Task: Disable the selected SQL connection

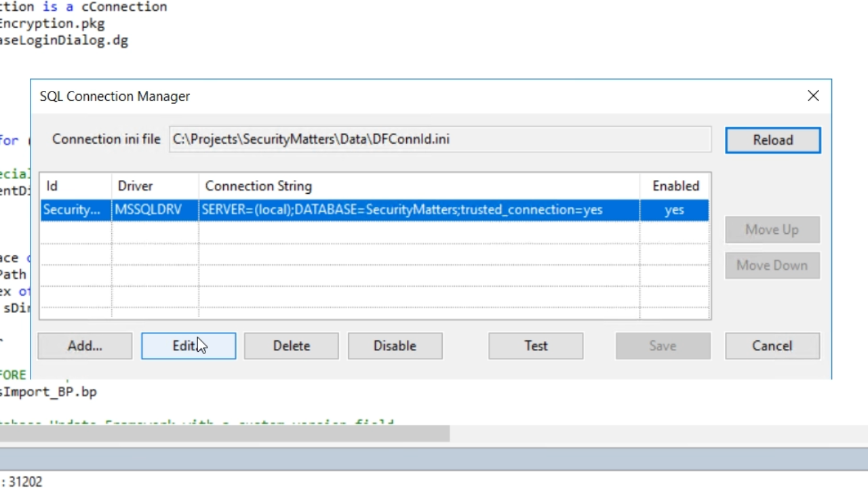Action: (x=395, y=346)
